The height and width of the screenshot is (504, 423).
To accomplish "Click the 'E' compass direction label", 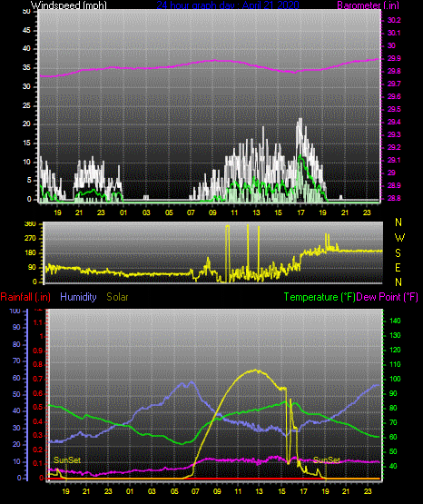I will coord(398,267).
